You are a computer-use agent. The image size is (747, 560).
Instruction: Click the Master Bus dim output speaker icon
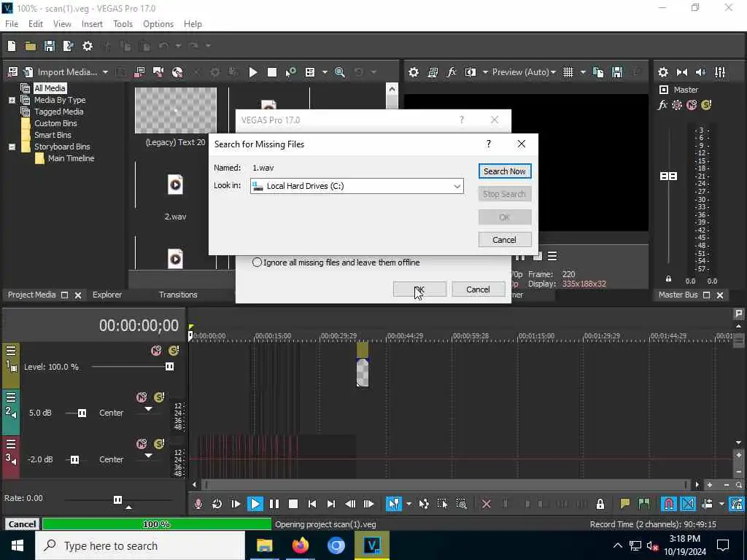coord(701,72)
